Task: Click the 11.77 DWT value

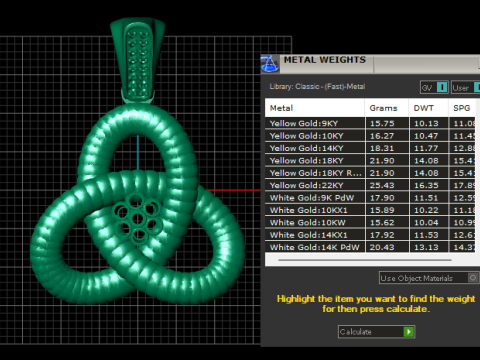Action: (426, 148)
